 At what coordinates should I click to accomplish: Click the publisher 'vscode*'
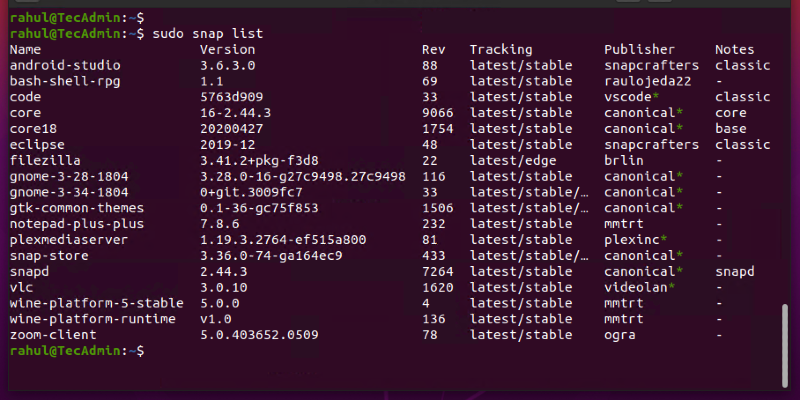click(632, 97)
